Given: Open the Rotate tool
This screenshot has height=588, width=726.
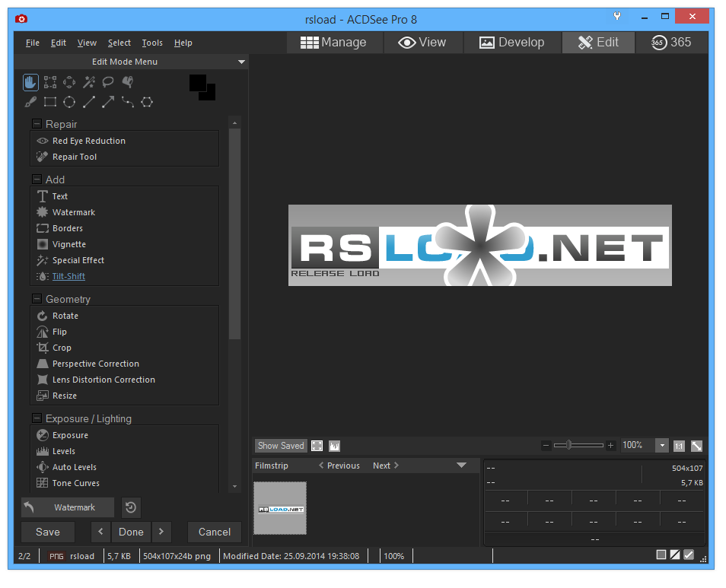Looking at the screenshot, I should point(65,316).
